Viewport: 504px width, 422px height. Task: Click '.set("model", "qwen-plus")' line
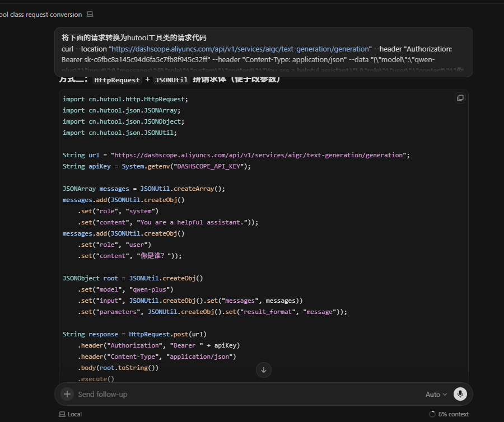[x=125, y=290]
